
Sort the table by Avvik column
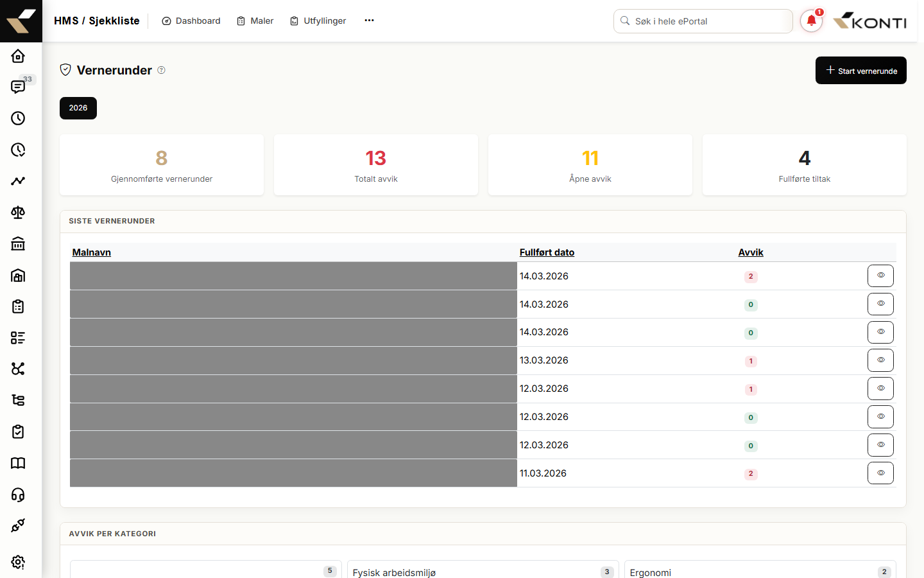coord(751,252)
